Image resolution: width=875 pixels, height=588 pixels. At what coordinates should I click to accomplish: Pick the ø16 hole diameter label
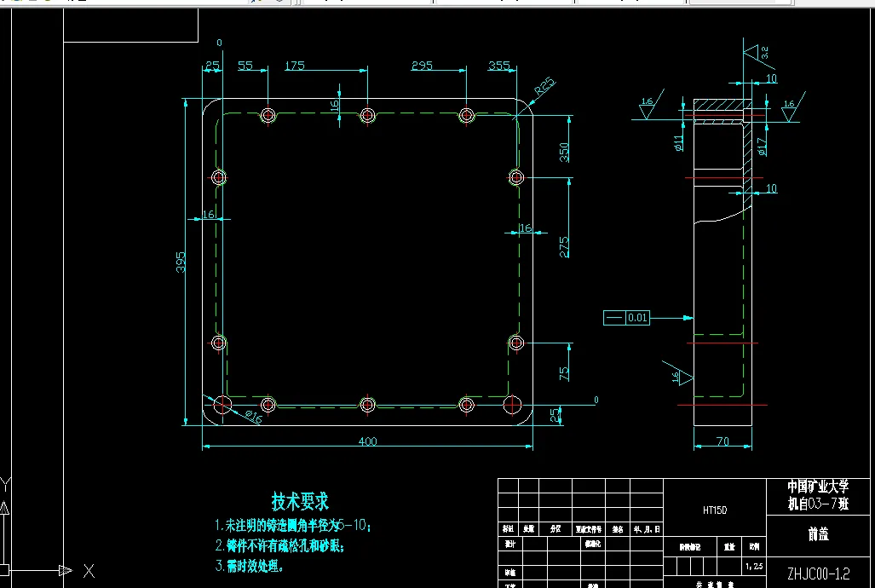coord(253,417)
